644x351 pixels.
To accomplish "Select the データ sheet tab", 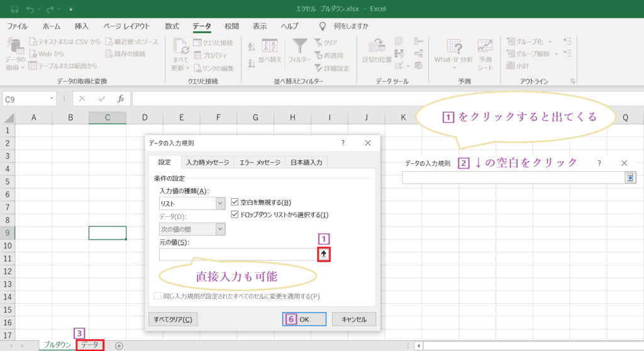I will click(x=89, y=345).
